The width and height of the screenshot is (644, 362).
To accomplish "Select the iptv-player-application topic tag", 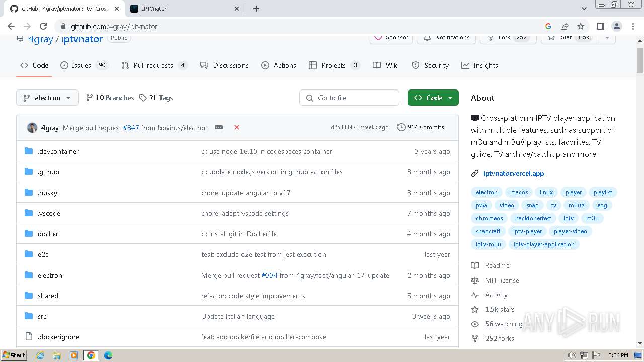I will click(x=544, y=244).
